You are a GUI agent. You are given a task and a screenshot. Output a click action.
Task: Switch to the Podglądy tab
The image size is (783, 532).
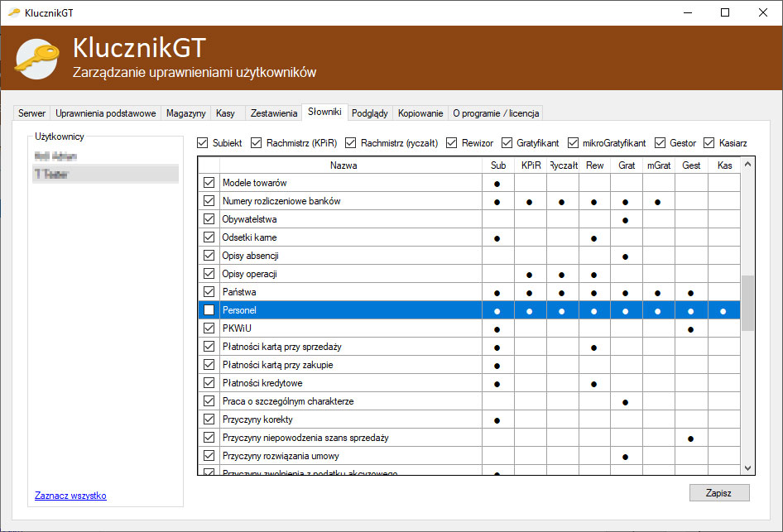pos(369,113)
